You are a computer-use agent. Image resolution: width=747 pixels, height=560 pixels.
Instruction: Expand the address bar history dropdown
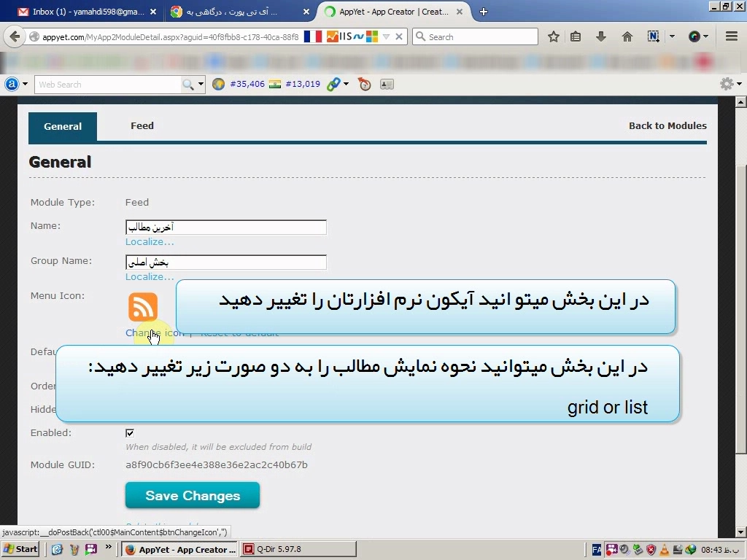click(387, 36)
